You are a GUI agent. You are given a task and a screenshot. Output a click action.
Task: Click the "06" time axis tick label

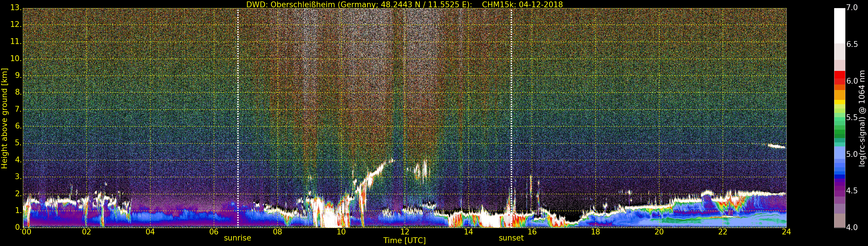coord(214,232)
